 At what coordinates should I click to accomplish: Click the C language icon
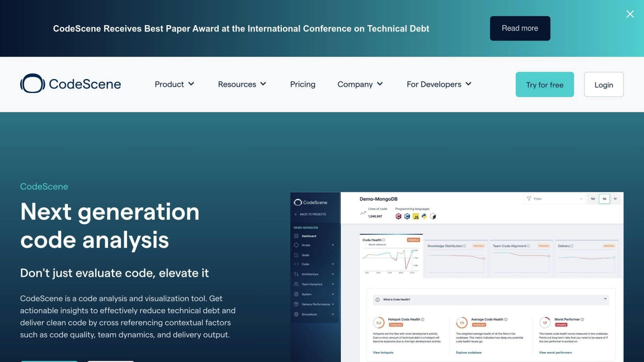click(407, 216)
